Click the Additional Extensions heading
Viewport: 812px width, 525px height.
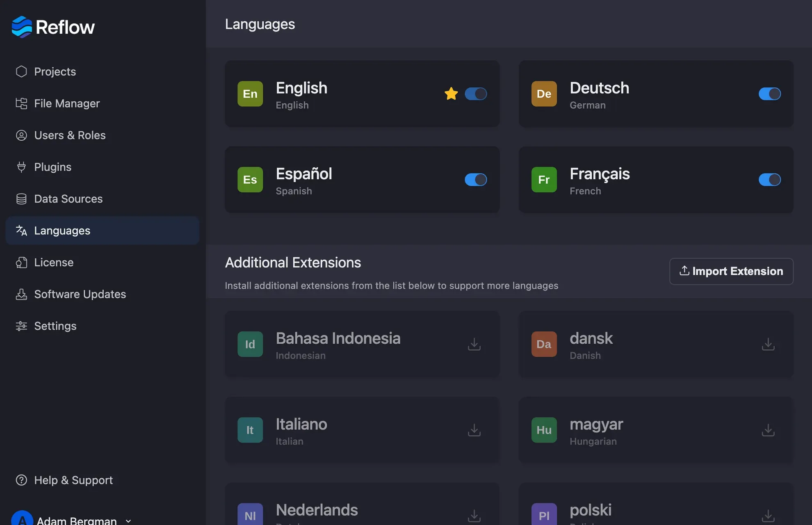coord(293,262)
